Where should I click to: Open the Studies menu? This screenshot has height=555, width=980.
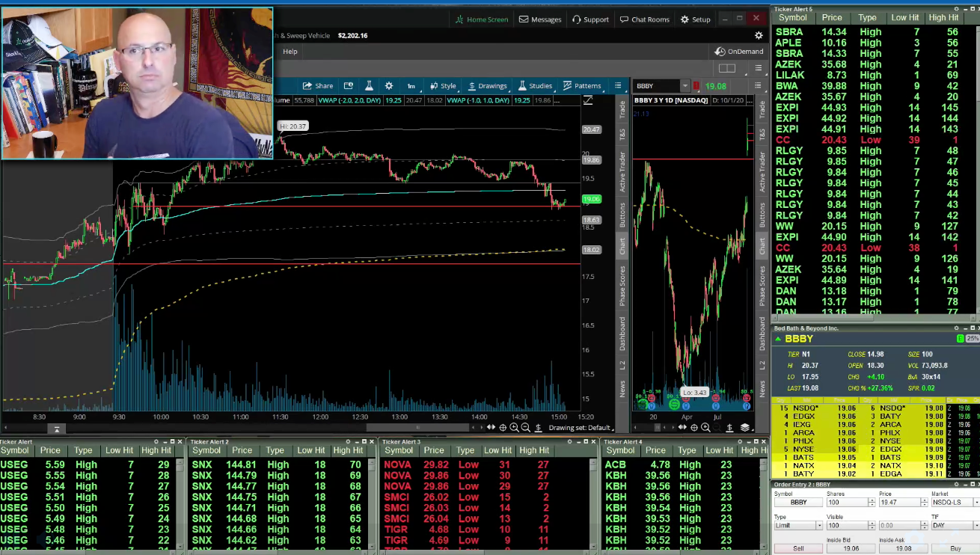tap(535, 86)
